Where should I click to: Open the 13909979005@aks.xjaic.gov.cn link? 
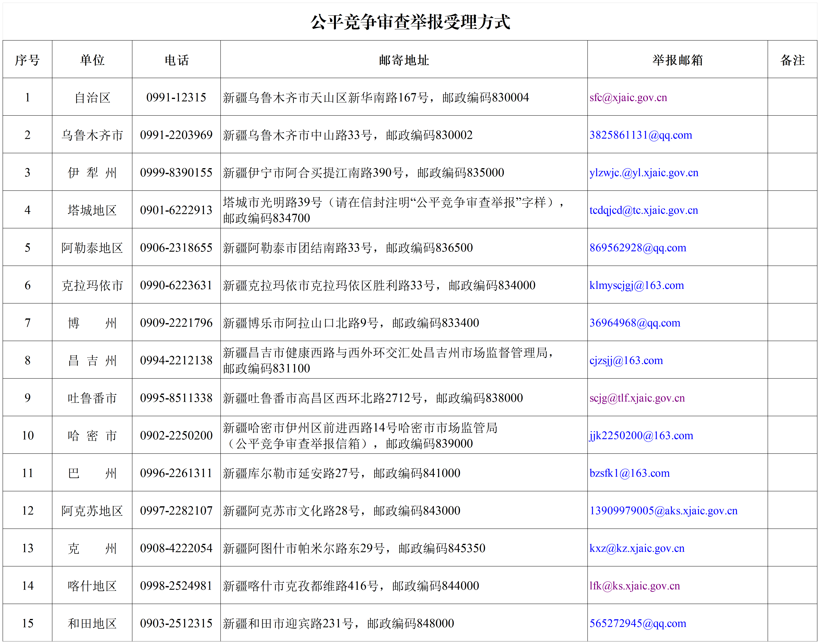[x=663, y=511]
